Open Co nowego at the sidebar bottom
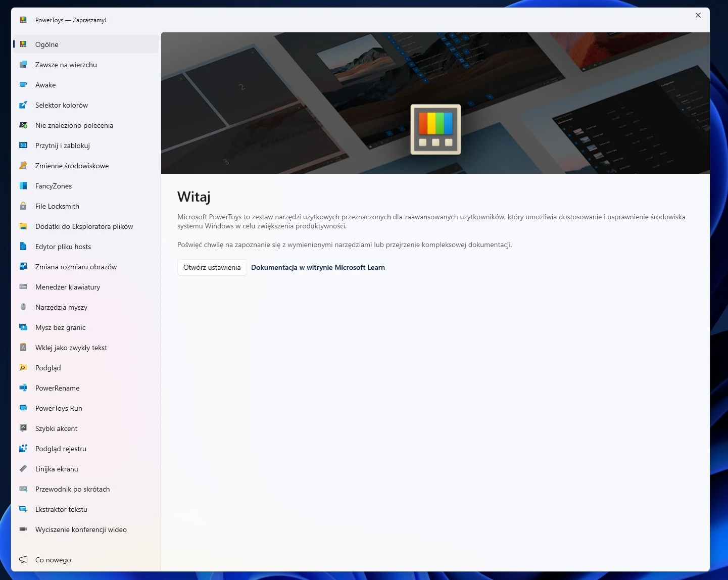728x580 pixels. click(53, 560)
